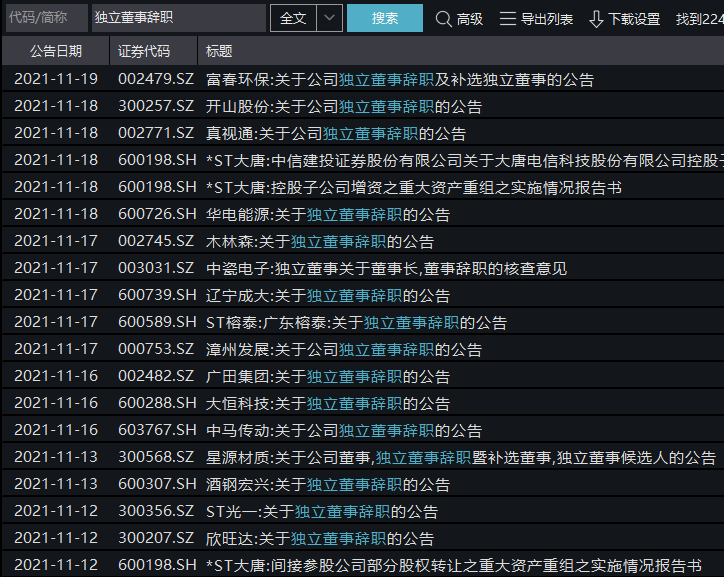Focus the 独立董事辞职 keyword search field
The image size is (724, 577).
point(179,18)
